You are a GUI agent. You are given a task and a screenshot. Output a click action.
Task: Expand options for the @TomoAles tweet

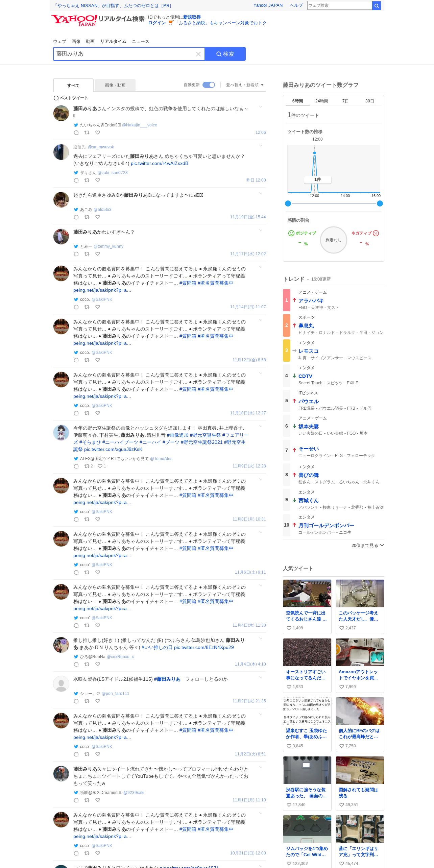(x=261, y=426)
